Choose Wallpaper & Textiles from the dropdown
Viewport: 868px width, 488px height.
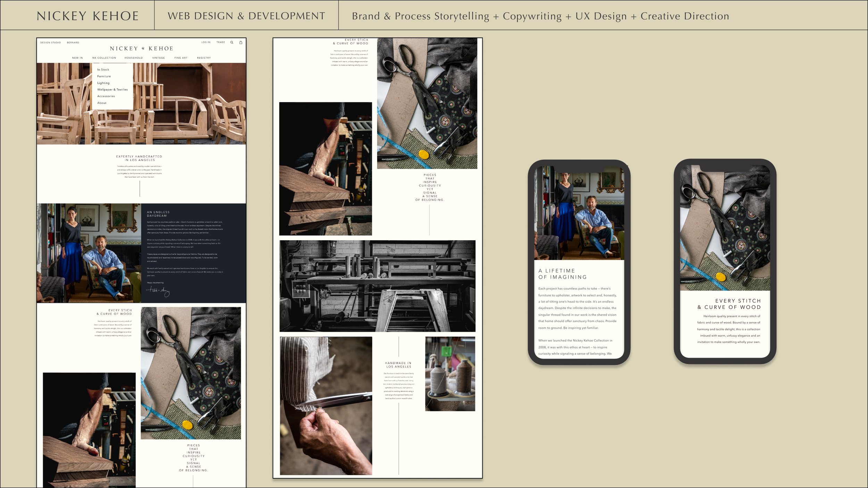point(112,90)
